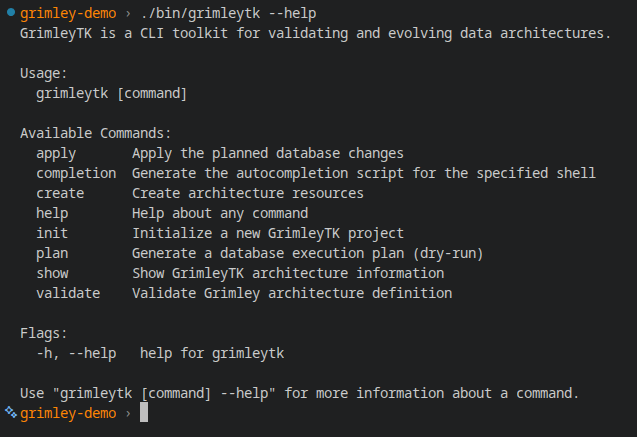
Task: Click the '-h, --help' flag text
Action: (76, 353)
